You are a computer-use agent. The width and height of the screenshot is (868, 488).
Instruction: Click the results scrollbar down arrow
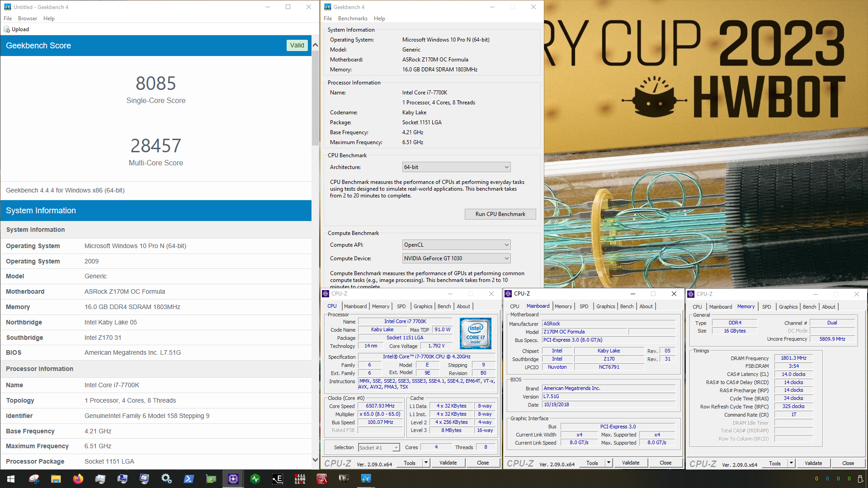pyautogui.click(x=315, y=460)
